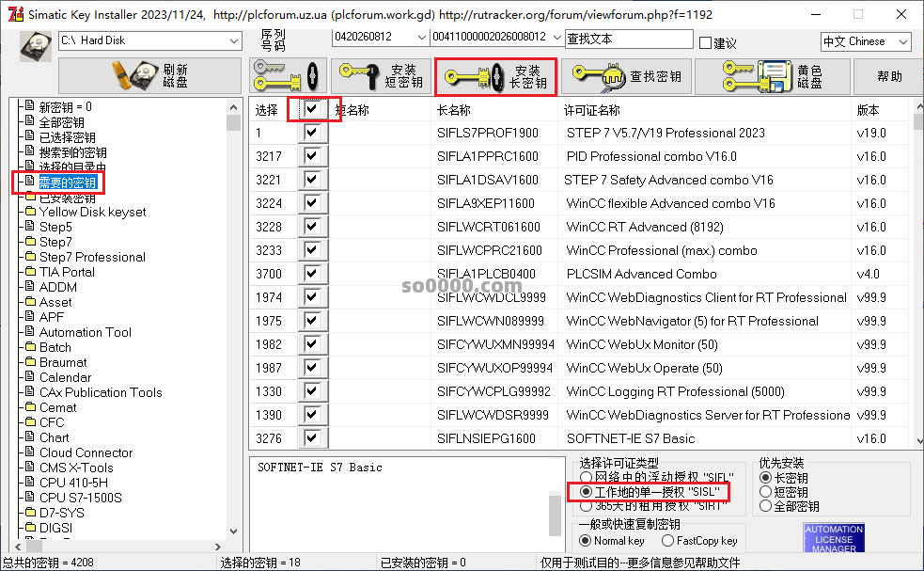Uncheck the checkbox for row 3217
Screen dimensions: 924x571
point(312,156)
